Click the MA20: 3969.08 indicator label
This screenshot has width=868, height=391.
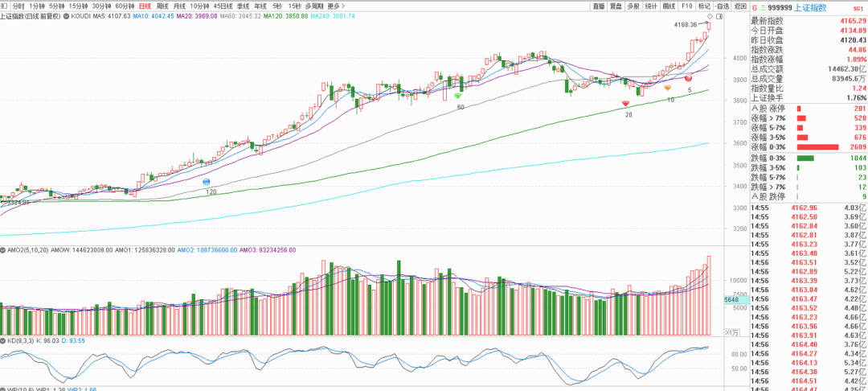pyautogui.click(x=197, y=17)
